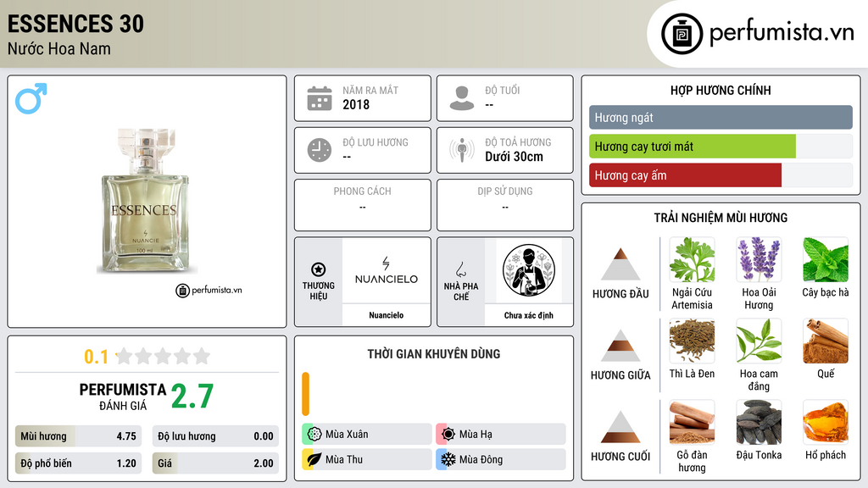Click the Cây bạc hà mint image
Viewport: 868px width, 488px height.
tap(826, 260)
